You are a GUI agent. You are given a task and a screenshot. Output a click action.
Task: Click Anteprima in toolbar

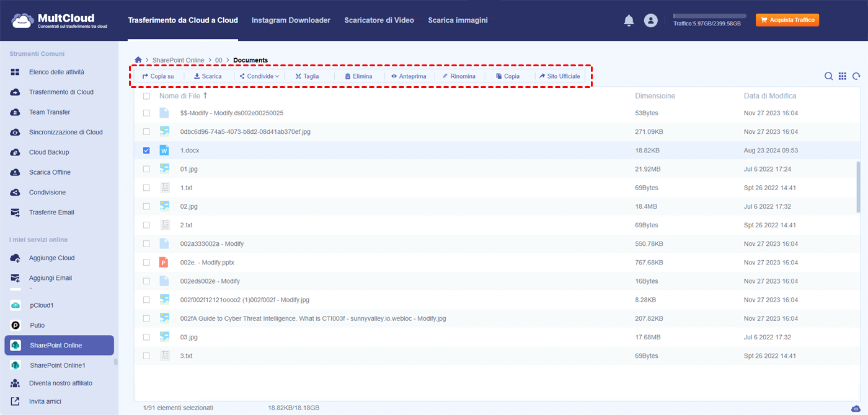point(409,76)
